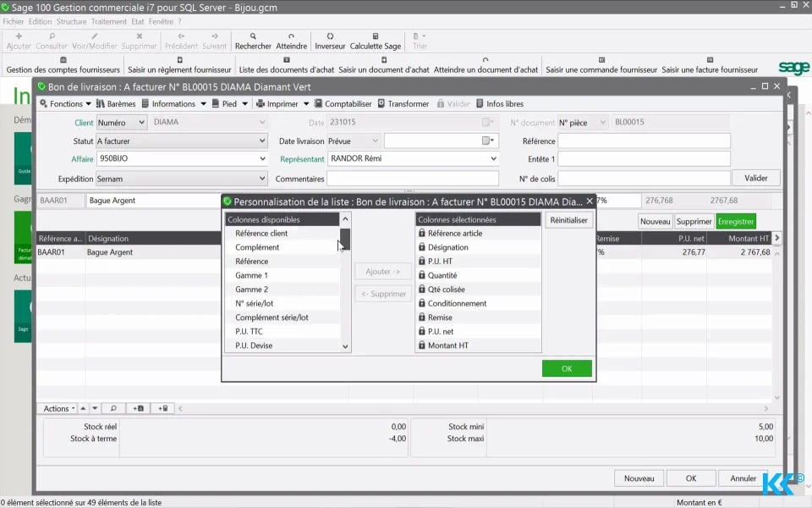Click the move line down arrow
This screenshot has width=812, height=508.
(95, 408)
